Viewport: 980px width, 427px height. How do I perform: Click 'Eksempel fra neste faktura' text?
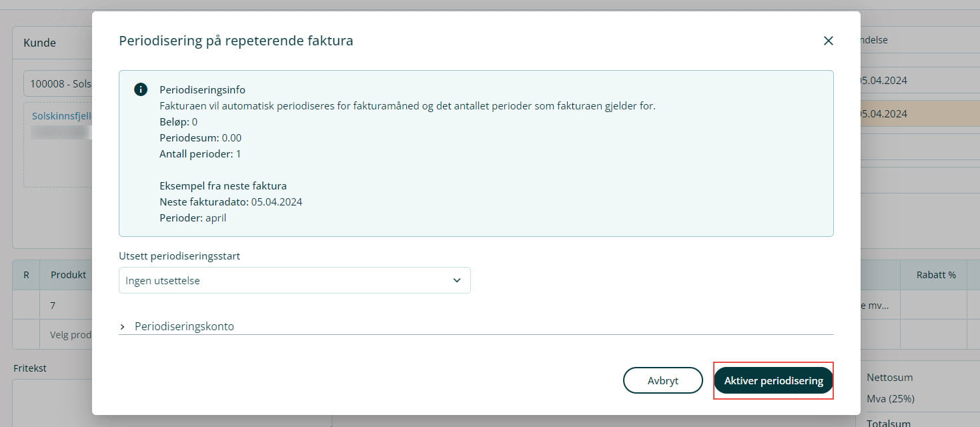coord(223,185)
